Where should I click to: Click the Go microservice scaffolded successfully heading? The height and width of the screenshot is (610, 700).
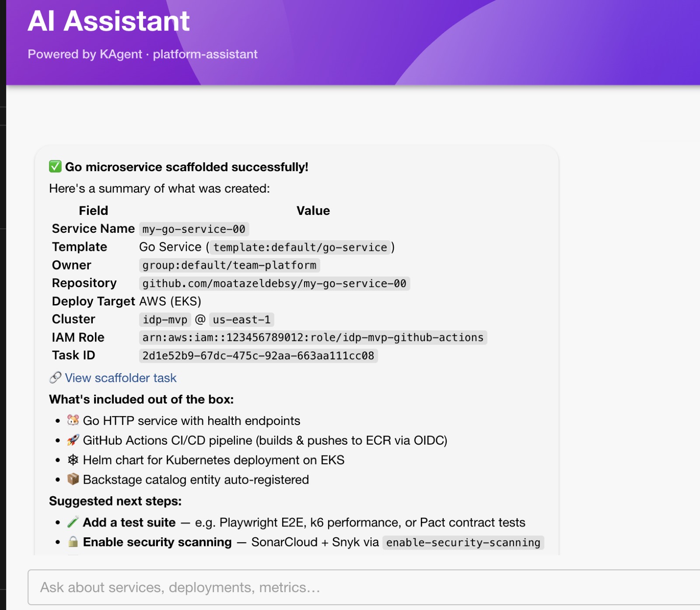[187, 167]
